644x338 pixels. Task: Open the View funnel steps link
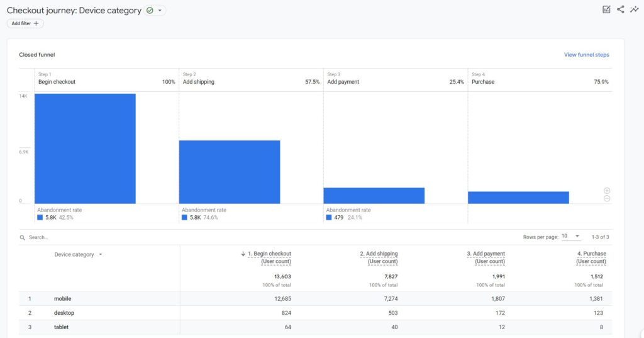586,55
